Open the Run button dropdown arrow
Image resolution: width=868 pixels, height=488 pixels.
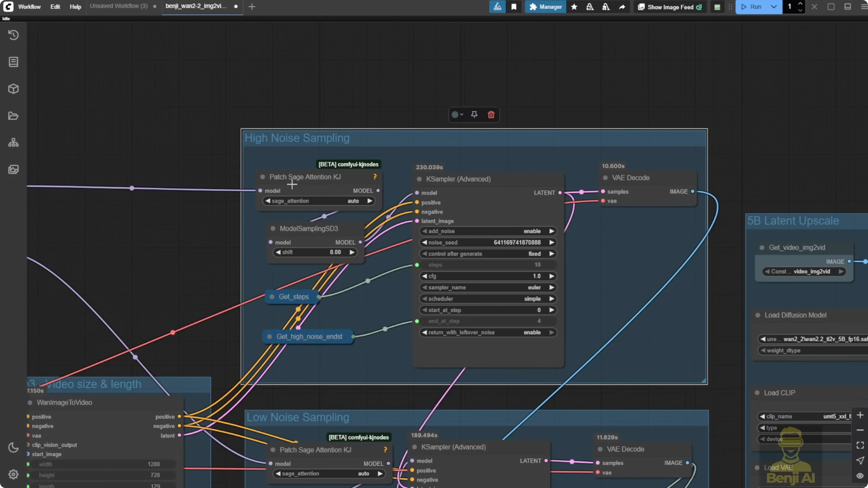coord(774,7)
